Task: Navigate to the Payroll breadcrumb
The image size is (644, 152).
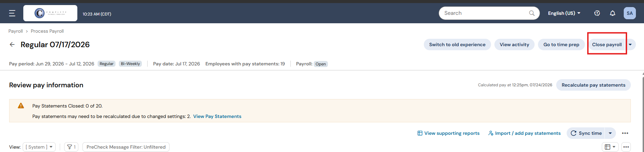Action: click(x=16, y=31)
